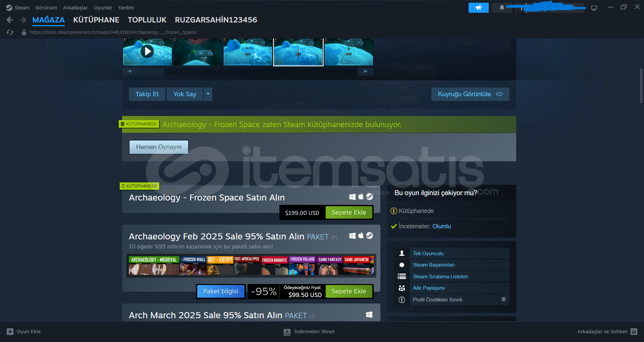The width and height of the screenshot is (644, 342).
Task: Click Hemen Oynayın button
Action: [159, 147]
